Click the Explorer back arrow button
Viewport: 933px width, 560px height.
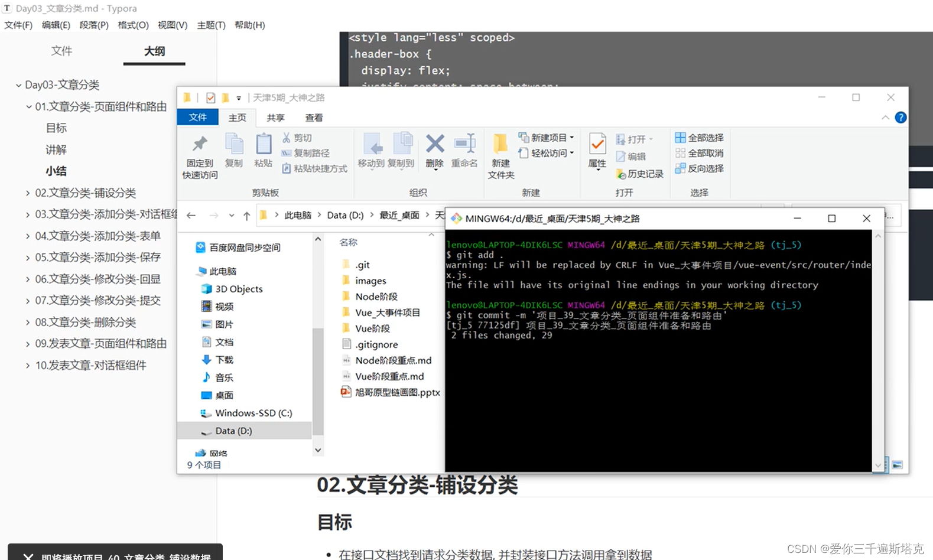click(191, 216)
